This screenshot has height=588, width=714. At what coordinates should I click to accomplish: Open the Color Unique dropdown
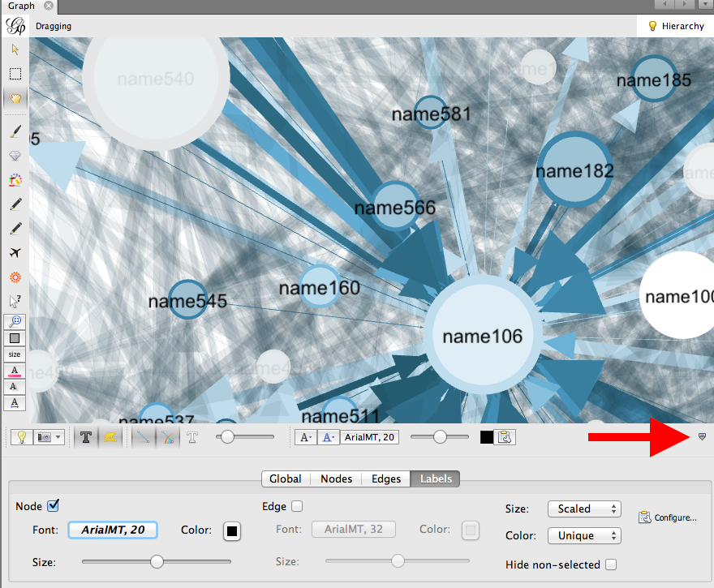tap(584, 535)
